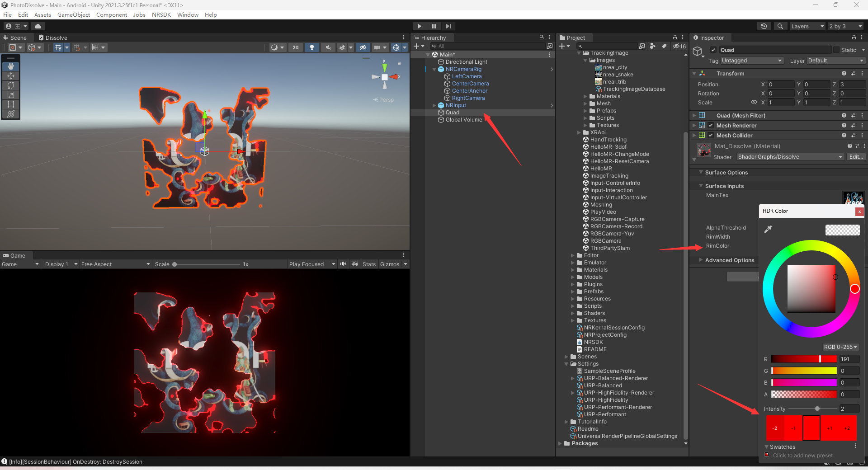
Task: Toggle the Quad object active checkbox
Action: pos(713,50)
